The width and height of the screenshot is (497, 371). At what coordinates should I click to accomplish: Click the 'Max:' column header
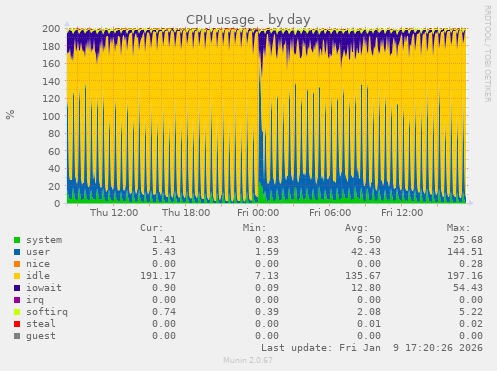pyautogui.click(x=458, y=228)
